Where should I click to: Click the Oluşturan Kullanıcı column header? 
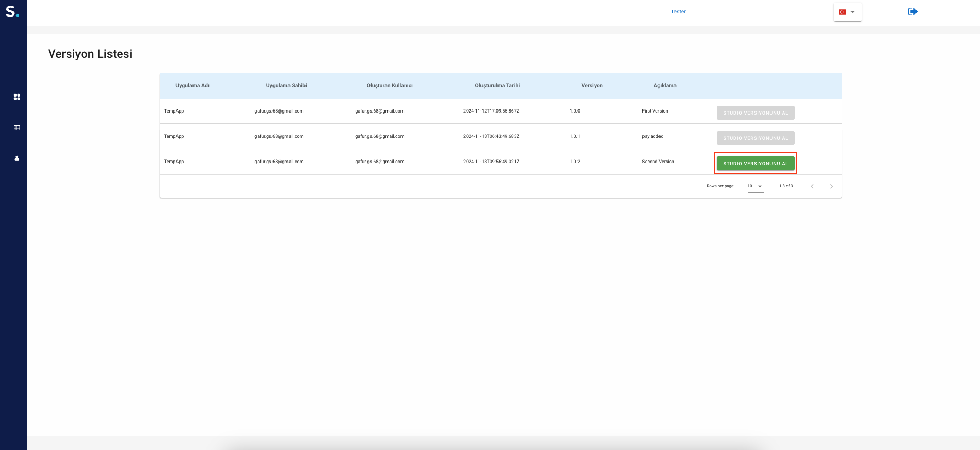point(390,86)
